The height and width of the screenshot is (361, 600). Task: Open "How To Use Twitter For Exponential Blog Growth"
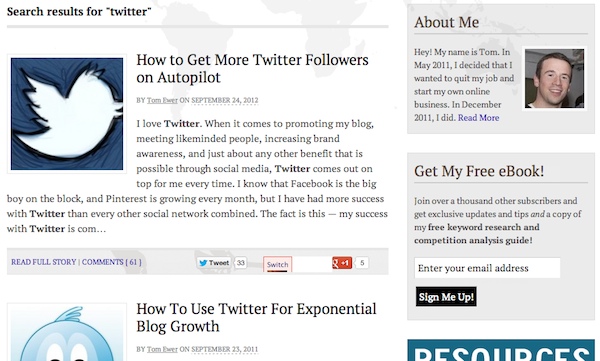coord(256,317)
